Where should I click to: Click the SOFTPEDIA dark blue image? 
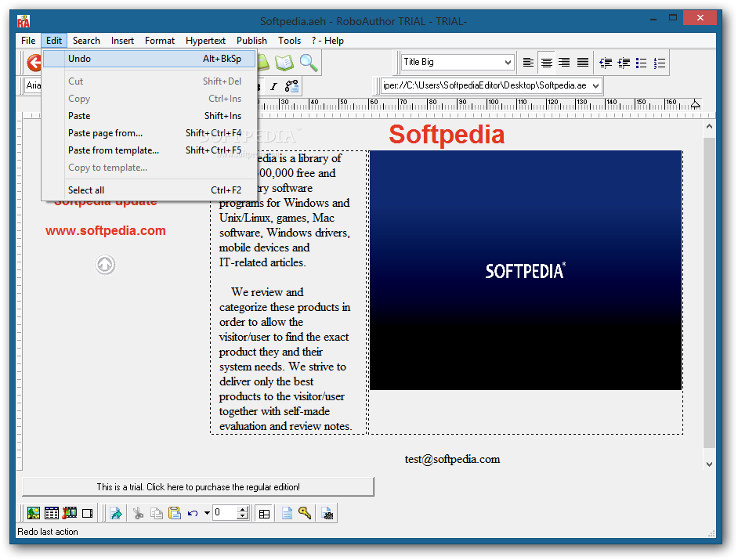(526, 270)
